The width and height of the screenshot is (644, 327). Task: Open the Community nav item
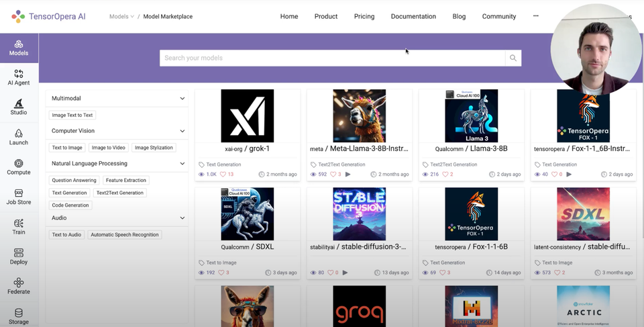point(499,17)
